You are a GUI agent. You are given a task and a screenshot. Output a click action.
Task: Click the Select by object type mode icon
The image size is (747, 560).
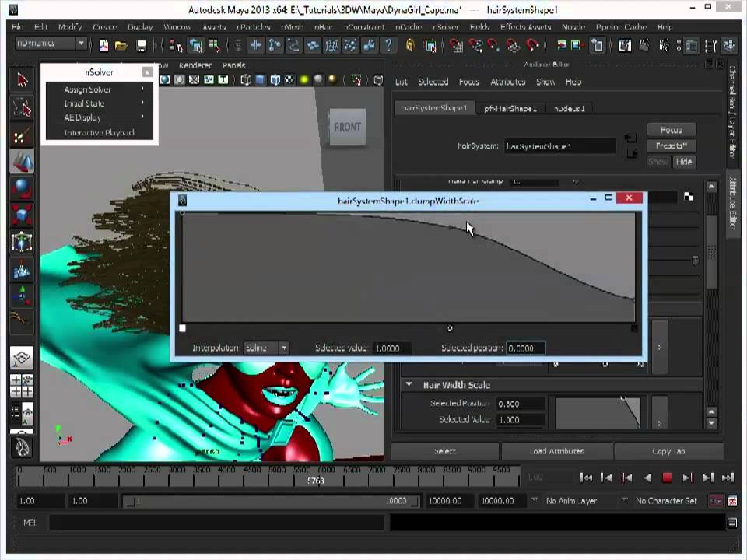(x=195, y=46)
